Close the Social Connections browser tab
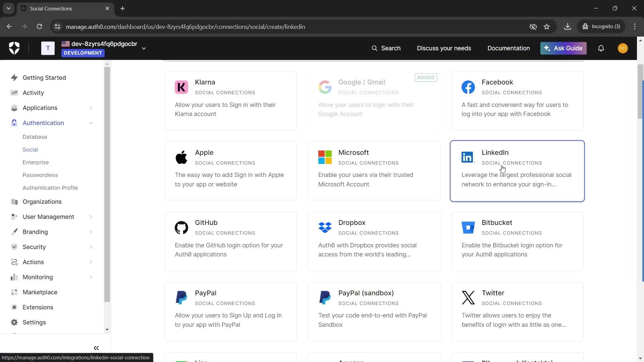Image resolution: width=644 pixels, height=362 pixels. tap(107, 8)
